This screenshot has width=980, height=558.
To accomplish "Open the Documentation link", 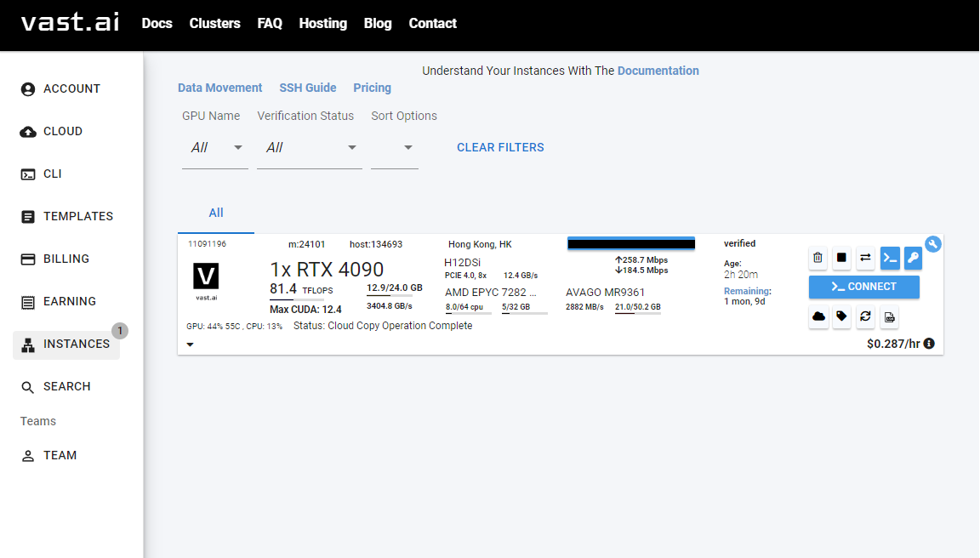I will pos(658,71).
